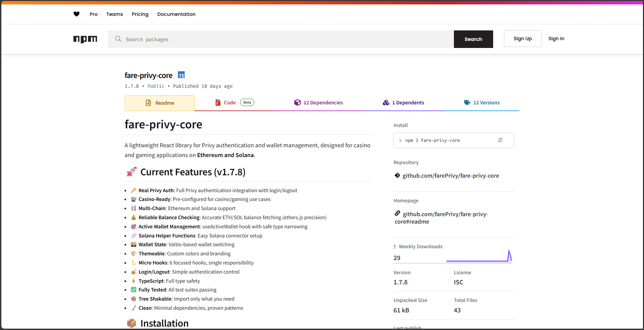Click the ISC license value
Viewport: 644px width, 330px height.
click(458, 282)
